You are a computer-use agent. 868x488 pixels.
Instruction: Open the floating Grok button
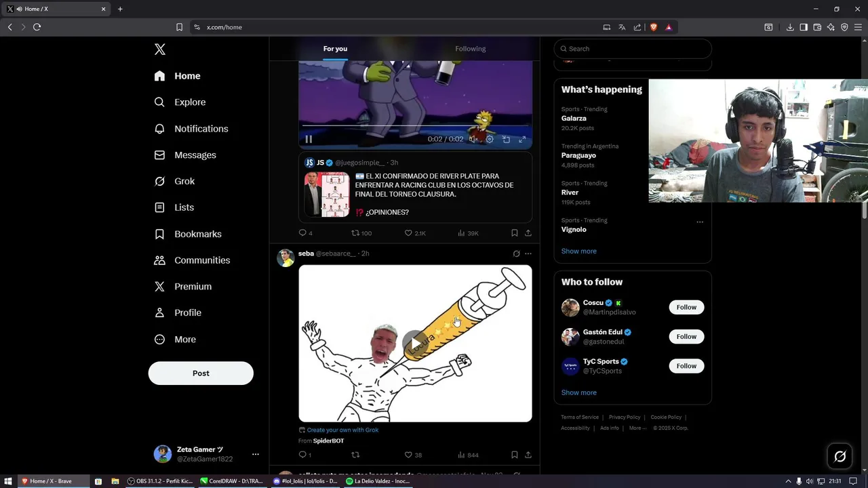pos(840,457)
